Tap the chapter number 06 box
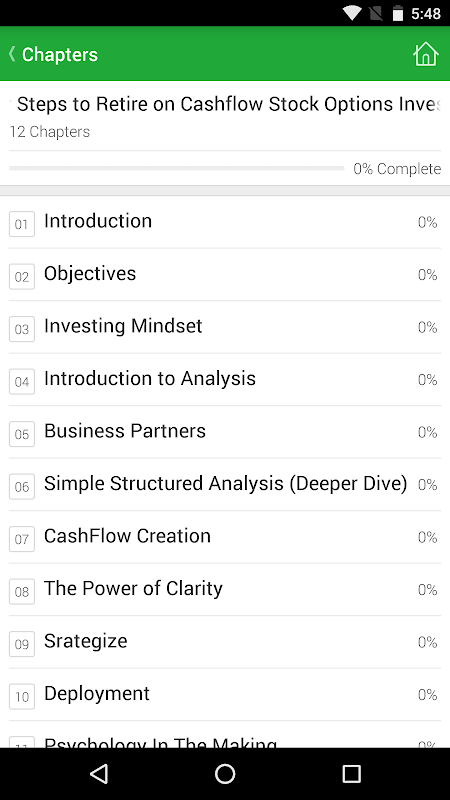Screen dimensions: 450x800 click(x=22, y=486)
